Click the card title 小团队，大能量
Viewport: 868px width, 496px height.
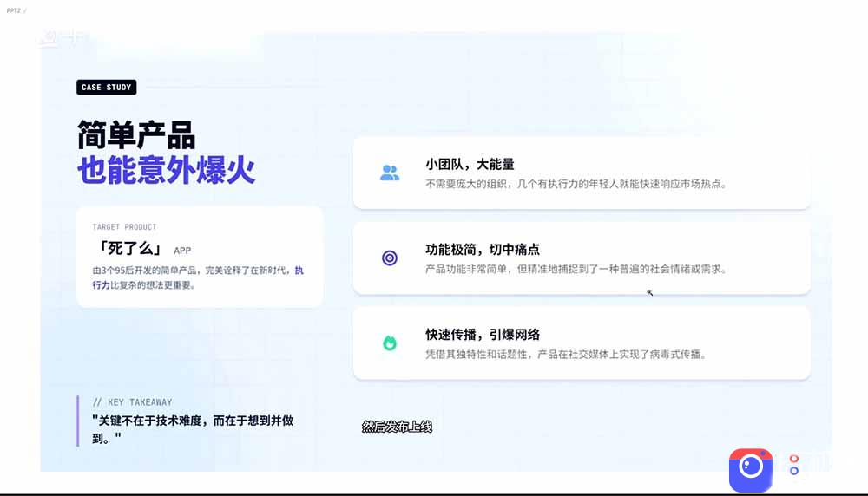470,164
